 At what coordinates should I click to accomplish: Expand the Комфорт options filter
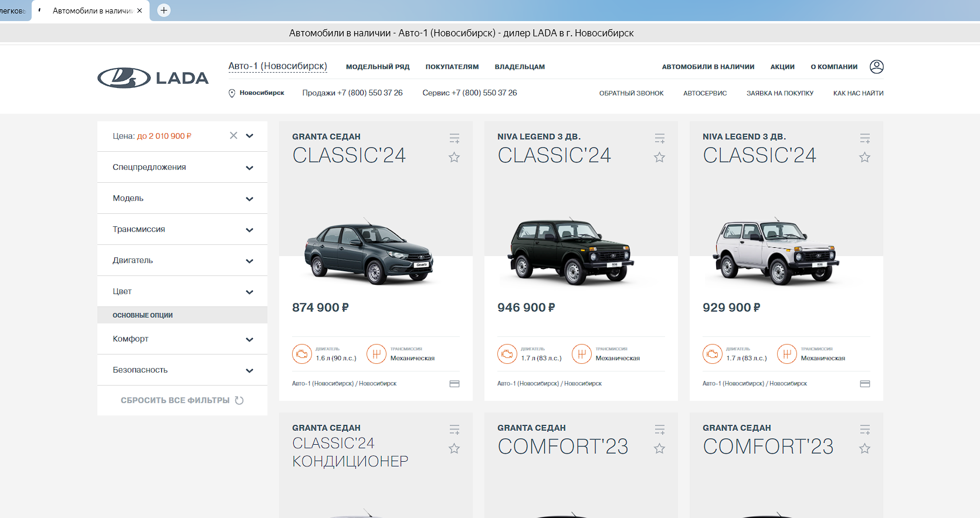click(x=182, y=339)
